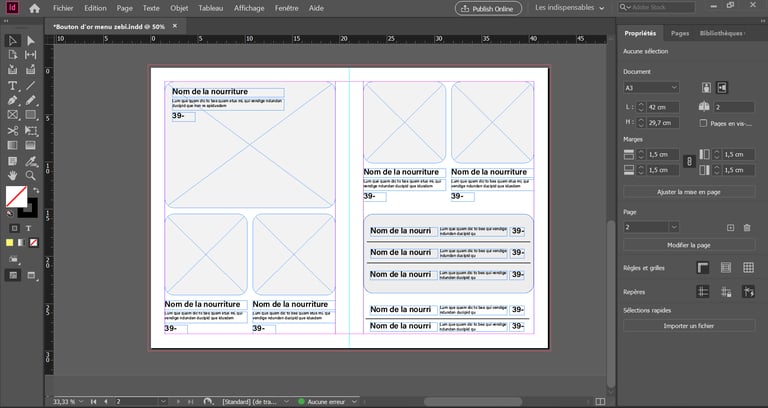768x408 pixels.
Task: Select the Zoom magnifier tool
Action: pyautogui.click(x=30, y=175)
